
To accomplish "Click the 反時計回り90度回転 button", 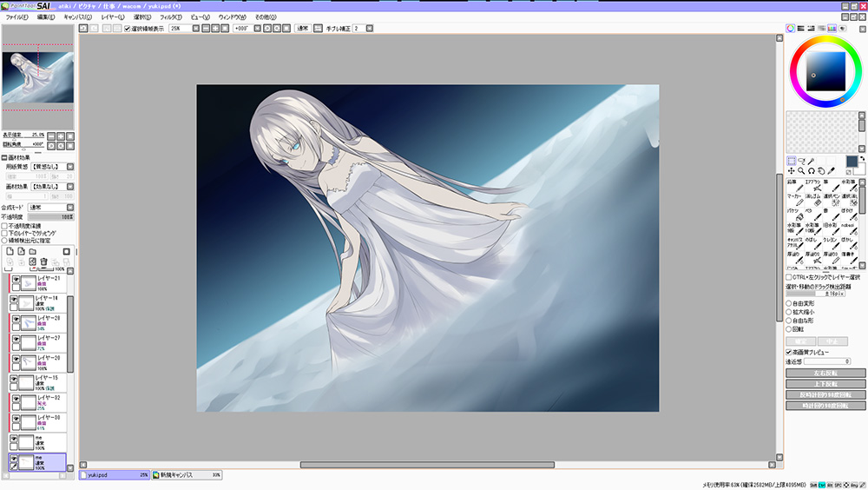I will [x=825, y=394].
